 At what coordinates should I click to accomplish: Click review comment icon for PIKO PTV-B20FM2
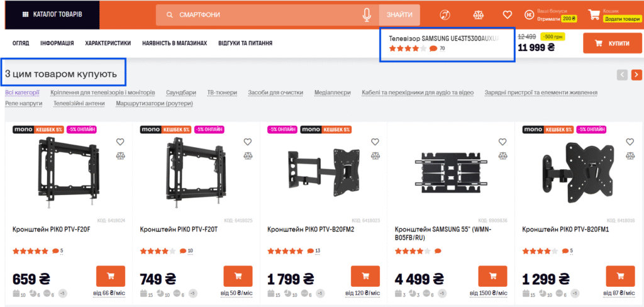[309, 251]
